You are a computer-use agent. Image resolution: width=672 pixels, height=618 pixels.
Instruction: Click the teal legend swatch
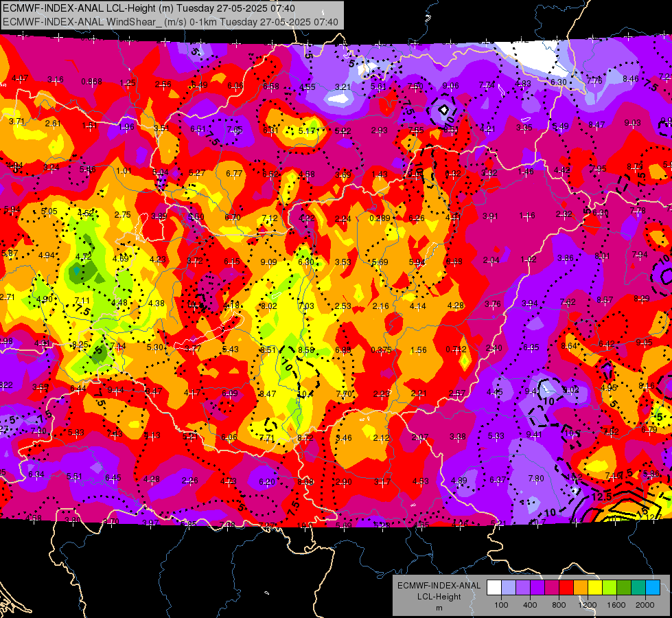pos(638,588)
